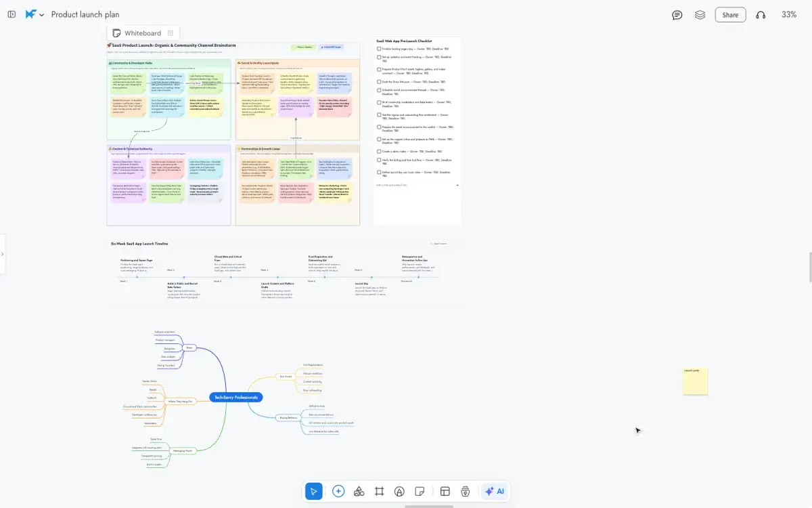Open the comments panel icon
This screenshot has width=812, height=508.
[677, 15]
